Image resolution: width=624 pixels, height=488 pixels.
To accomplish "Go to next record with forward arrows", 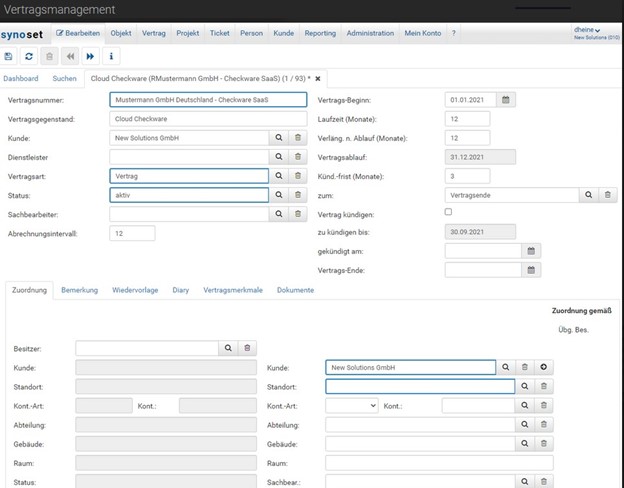I will 90,56.
